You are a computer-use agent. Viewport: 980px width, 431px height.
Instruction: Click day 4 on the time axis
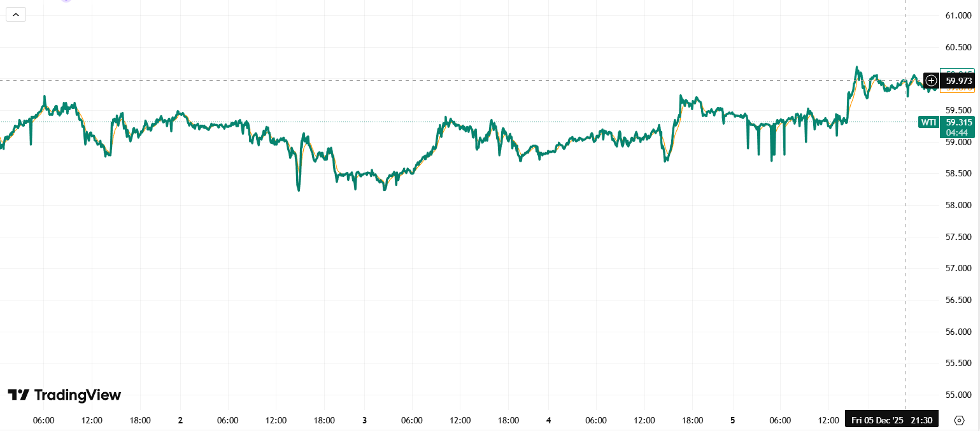click(x=548, y=420)
